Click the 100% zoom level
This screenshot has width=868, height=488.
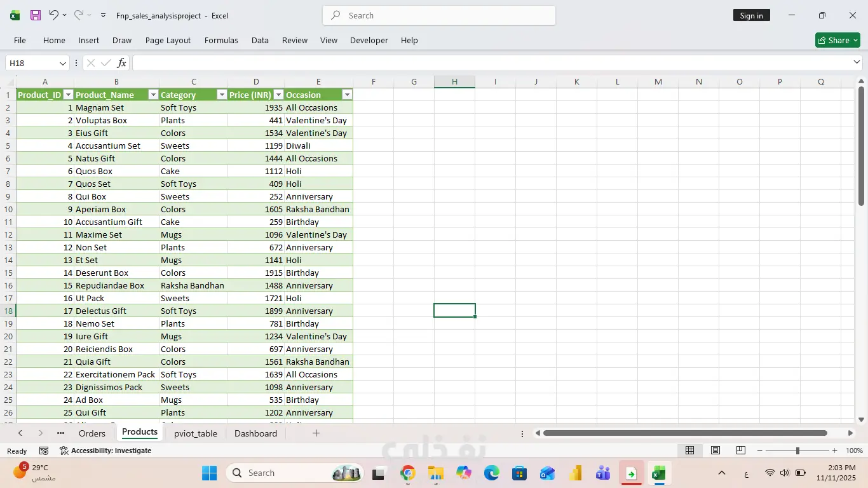coord(854,451)
